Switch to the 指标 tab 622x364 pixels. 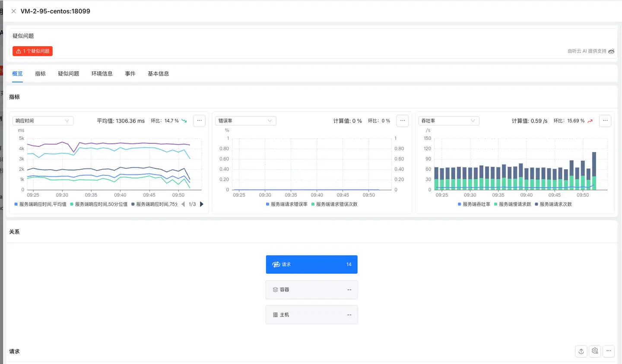[40, 73]
